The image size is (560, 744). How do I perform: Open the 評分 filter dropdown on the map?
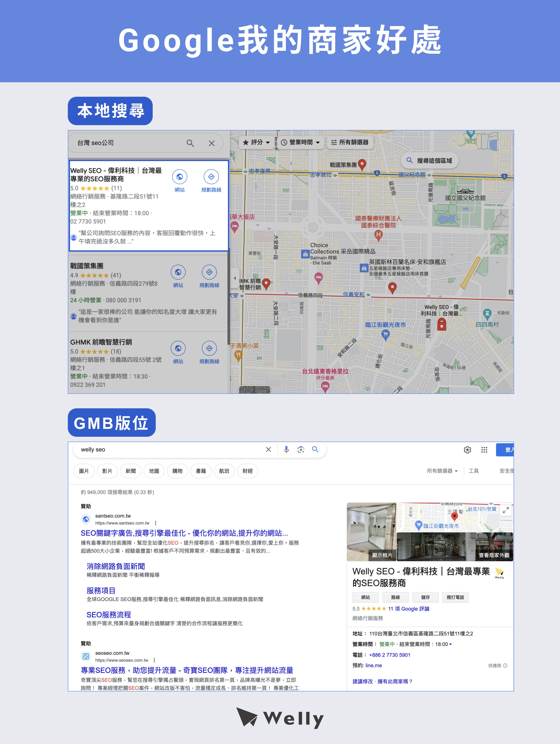coord(256,142)
